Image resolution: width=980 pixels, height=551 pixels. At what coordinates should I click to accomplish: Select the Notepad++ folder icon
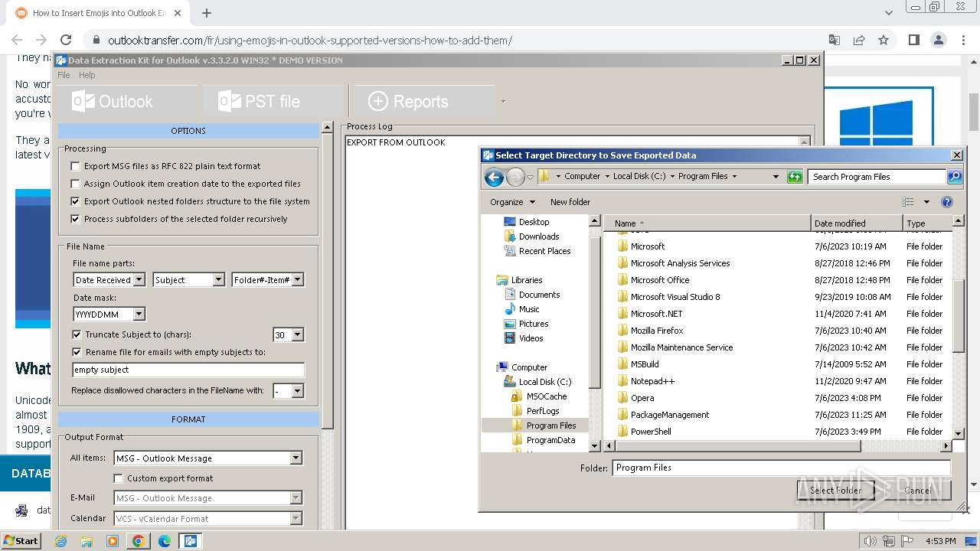(622, 381)
